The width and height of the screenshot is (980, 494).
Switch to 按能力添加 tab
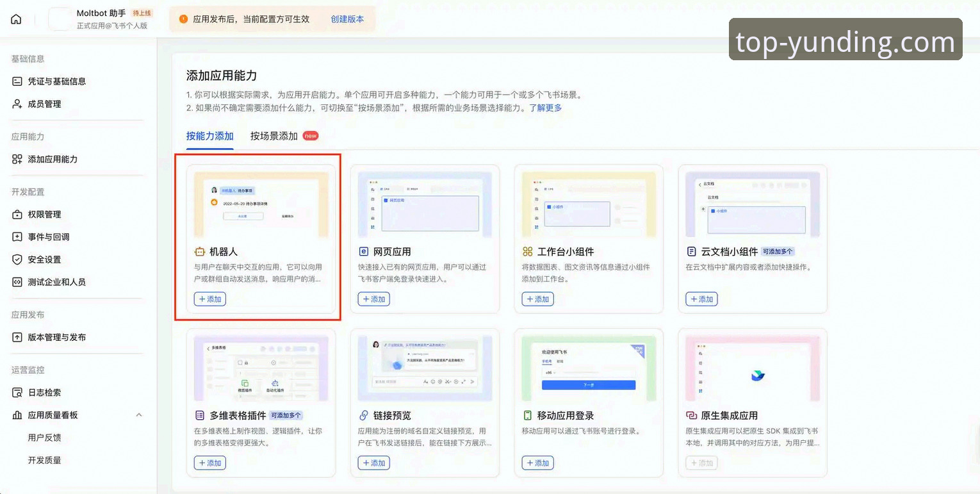click(209, 136)
